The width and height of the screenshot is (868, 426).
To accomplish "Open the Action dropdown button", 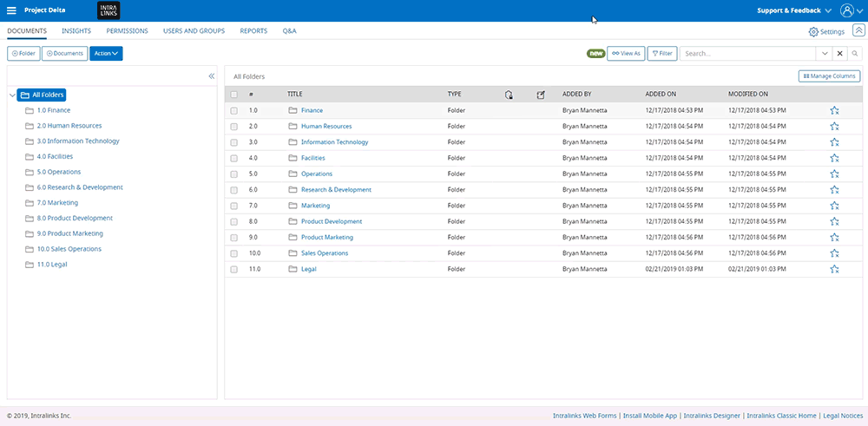I will (106, 54).
